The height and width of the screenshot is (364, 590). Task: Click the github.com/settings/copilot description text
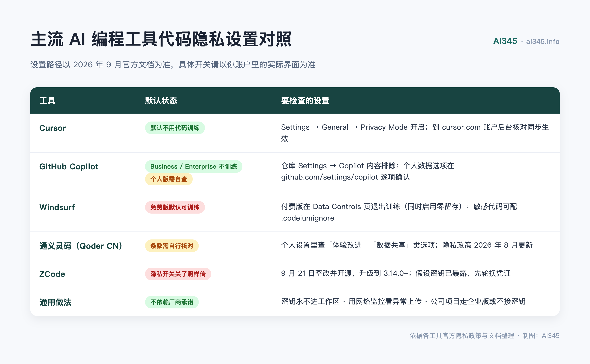367,171
